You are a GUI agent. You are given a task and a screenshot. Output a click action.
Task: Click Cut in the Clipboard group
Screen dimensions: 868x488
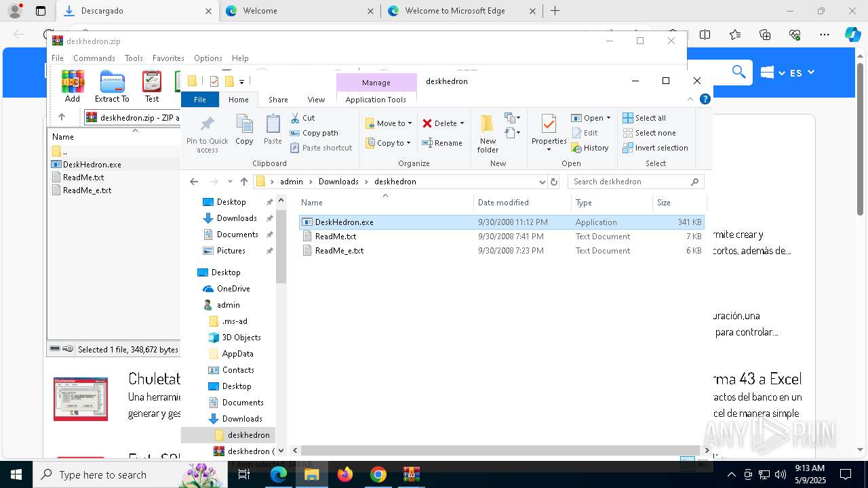(302, 118)
